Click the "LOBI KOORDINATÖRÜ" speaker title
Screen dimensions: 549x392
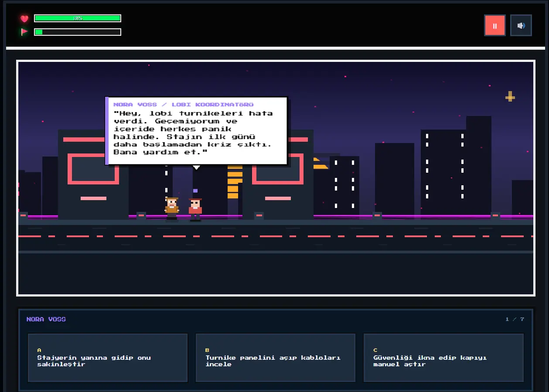(x=212, y=105)
